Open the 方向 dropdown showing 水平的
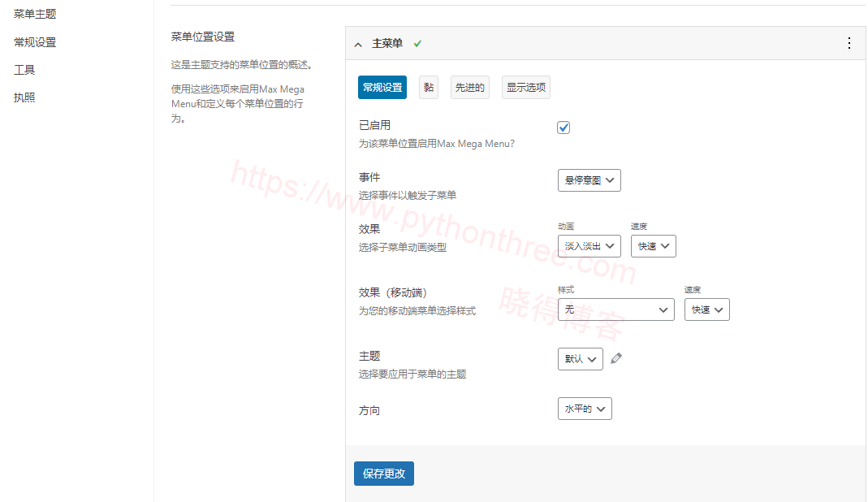 (585, 409)
